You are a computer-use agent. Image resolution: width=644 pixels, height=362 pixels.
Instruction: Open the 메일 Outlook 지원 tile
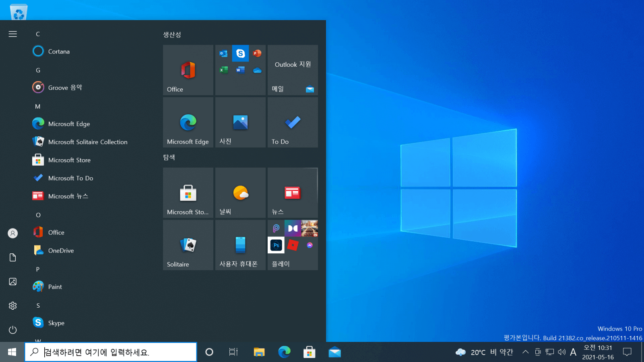293,70
